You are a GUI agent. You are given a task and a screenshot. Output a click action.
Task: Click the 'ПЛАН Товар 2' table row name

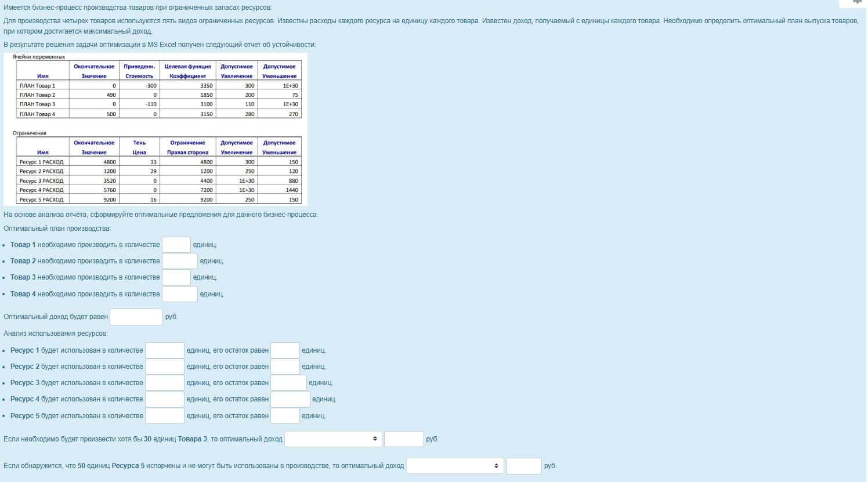coord(37,95)
